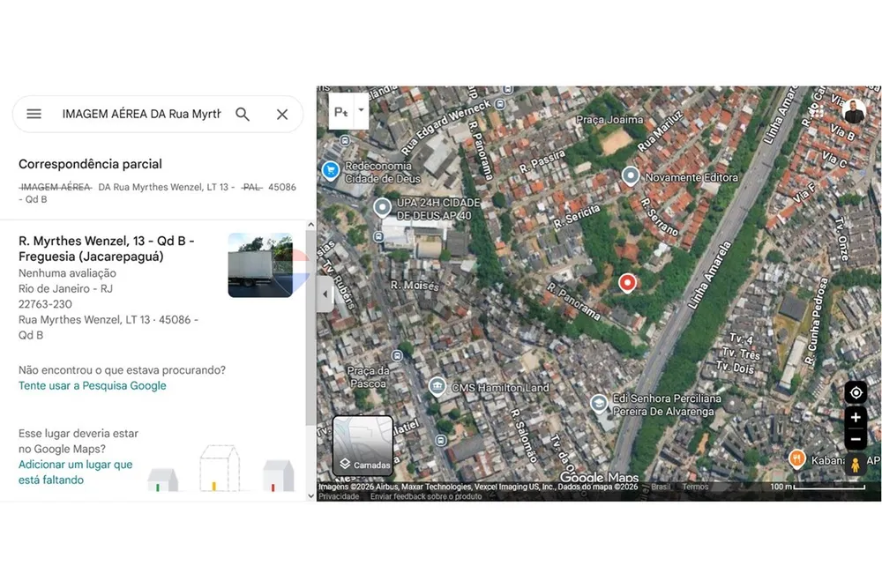The image size is (882, 588).
Task: Click the magnifying glass search icon
Action: click(243, 114)
